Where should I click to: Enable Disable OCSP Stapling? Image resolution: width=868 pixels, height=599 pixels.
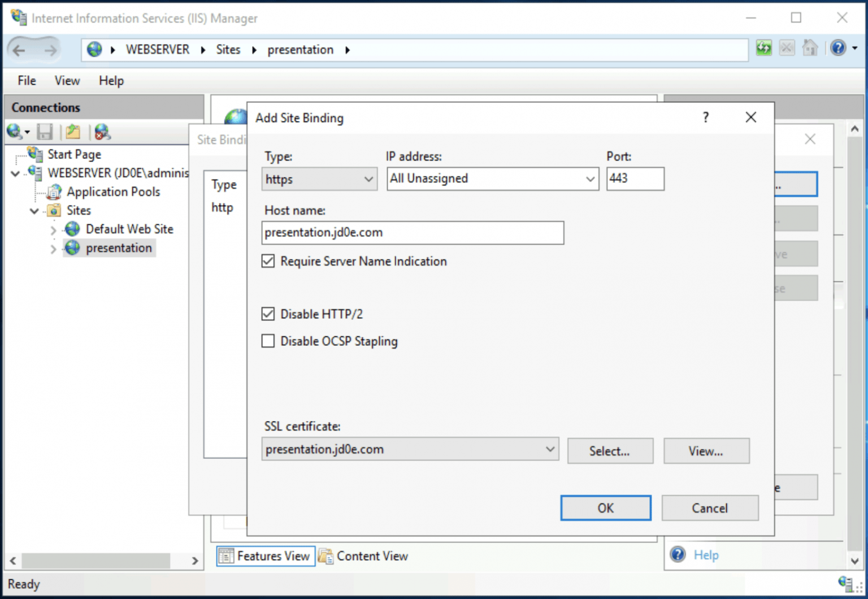(268, 341)
